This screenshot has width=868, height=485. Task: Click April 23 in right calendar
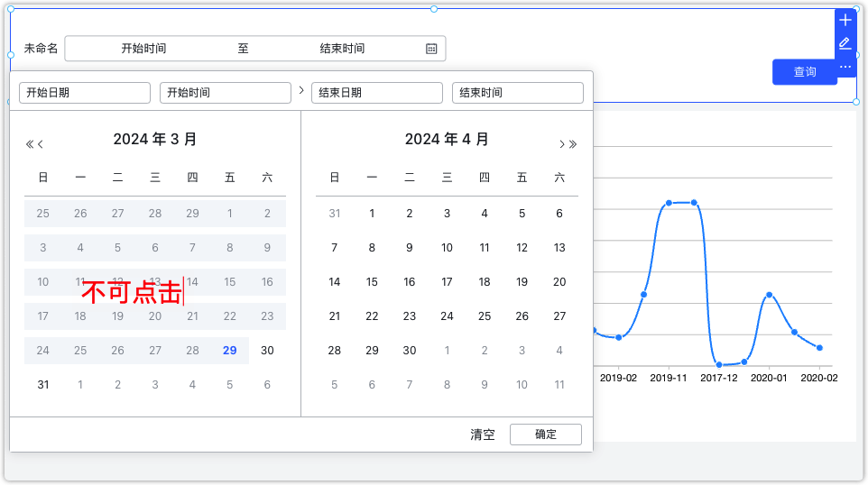409,316
